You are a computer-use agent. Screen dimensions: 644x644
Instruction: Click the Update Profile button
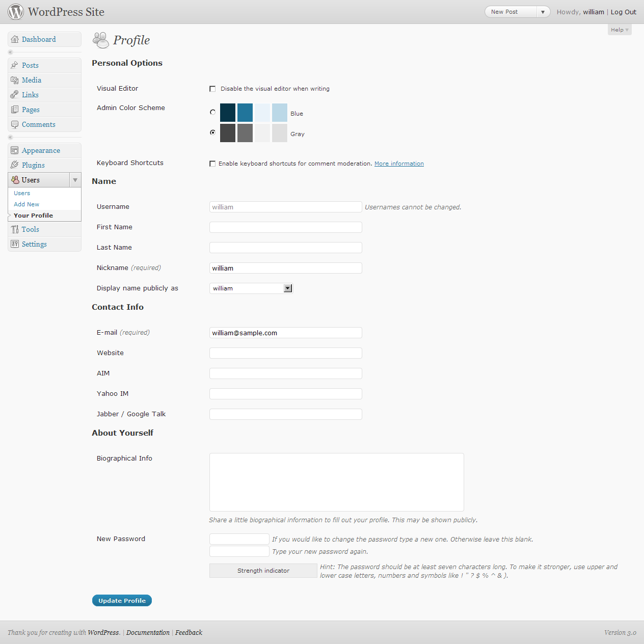122,601
